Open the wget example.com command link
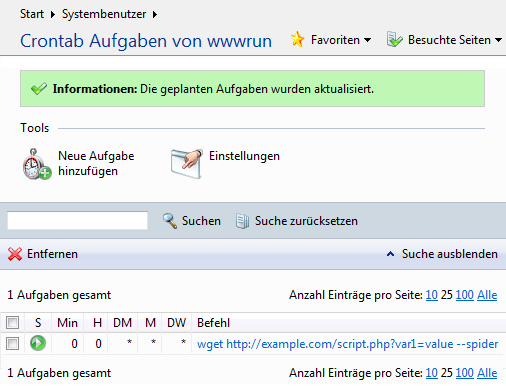The width and height of the screenshot is (506, 386). pyautogui.click(x=347, y=344)
